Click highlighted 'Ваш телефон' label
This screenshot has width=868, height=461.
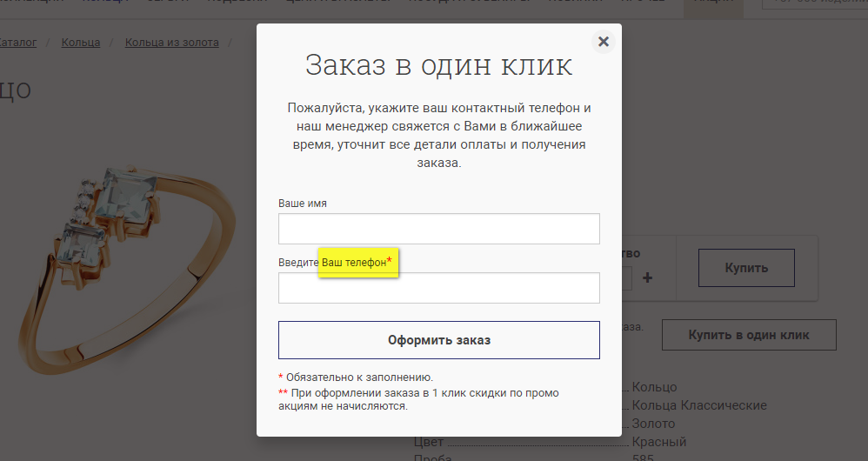click(x=357, y=262)
